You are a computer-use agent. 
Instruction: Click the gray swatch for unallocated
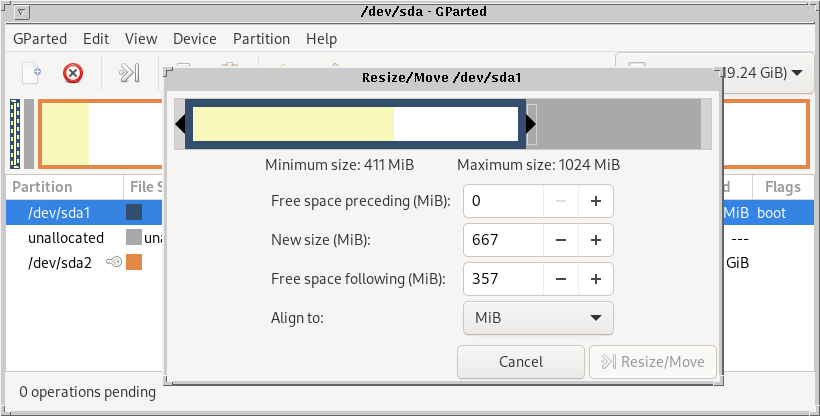click(134, 238)
